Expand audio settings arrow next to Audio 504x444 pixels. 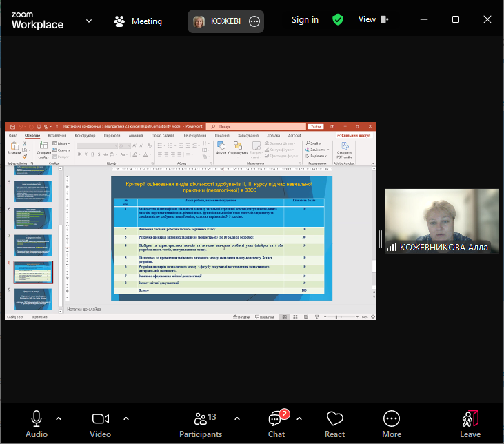58,418
